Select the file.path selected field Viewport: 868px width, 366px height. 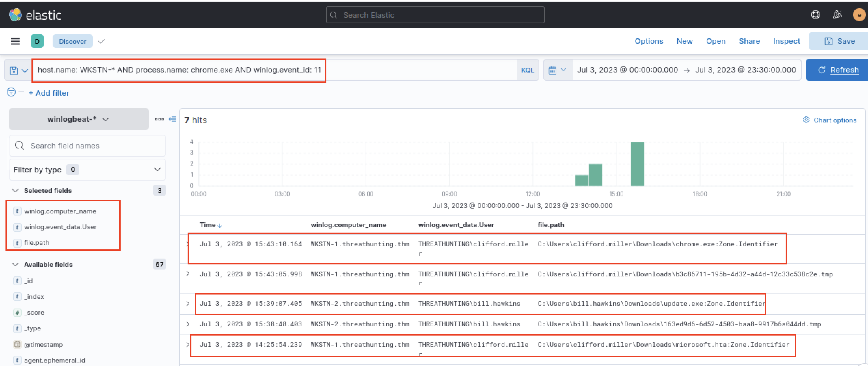click(37, 243)
